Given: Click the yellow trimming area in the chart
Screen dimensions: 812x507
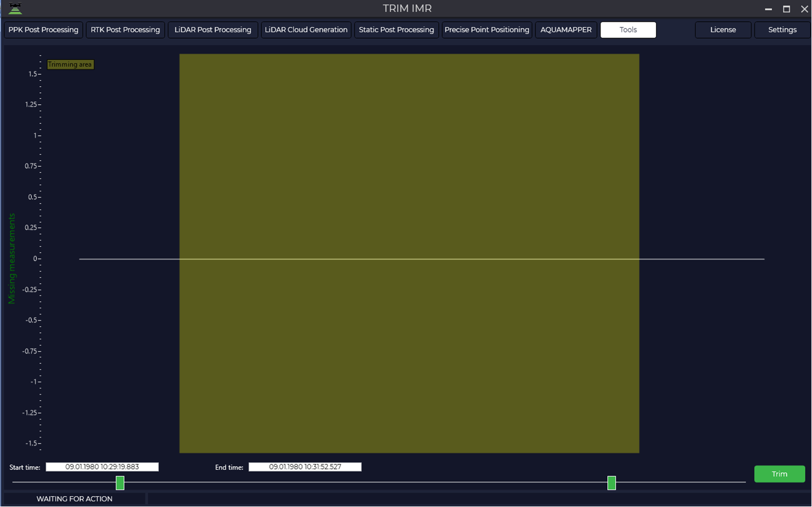Looking at the screenshot, I should (409, 253).
